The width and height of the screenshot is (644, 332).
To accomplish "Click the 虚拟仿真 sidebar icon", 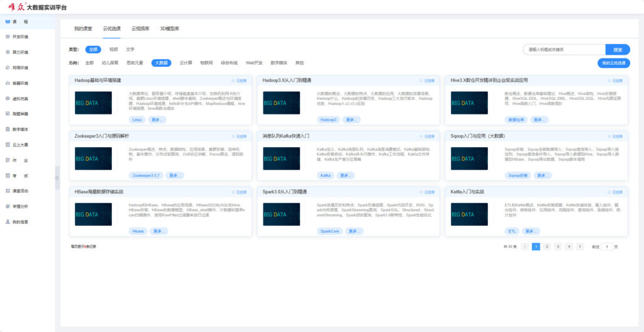I will point(8,99).
